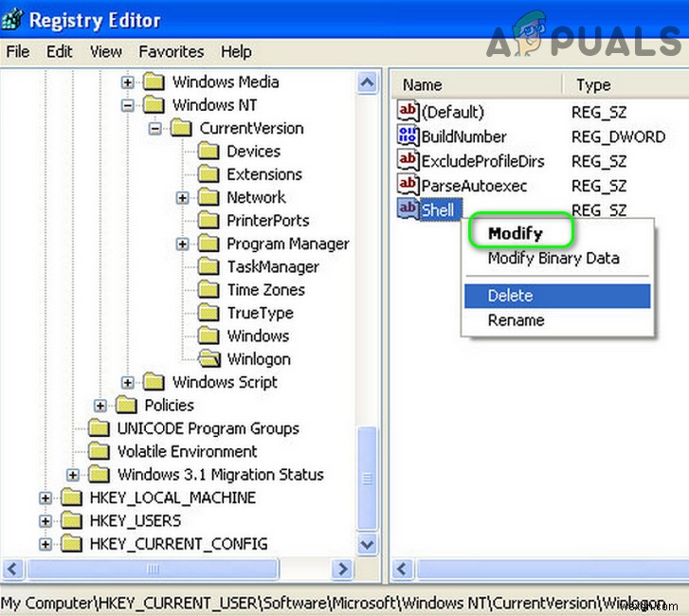
Task: Expand the HKEY_USERS hive
Action: (45, 521)
